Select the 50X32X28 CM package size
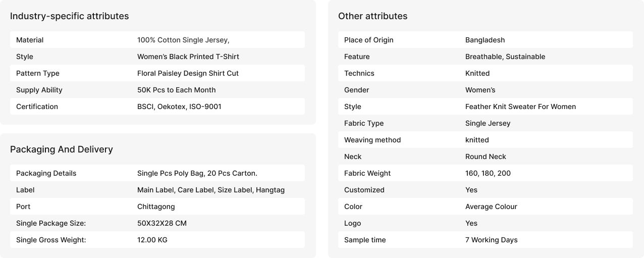 tap(162, 223)
